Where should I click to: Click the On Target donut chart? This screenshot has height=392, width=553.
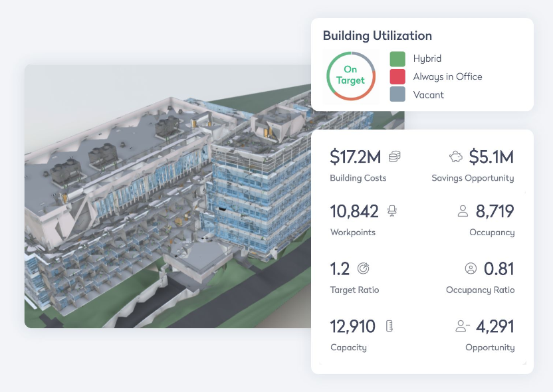[x=351, y=76]
